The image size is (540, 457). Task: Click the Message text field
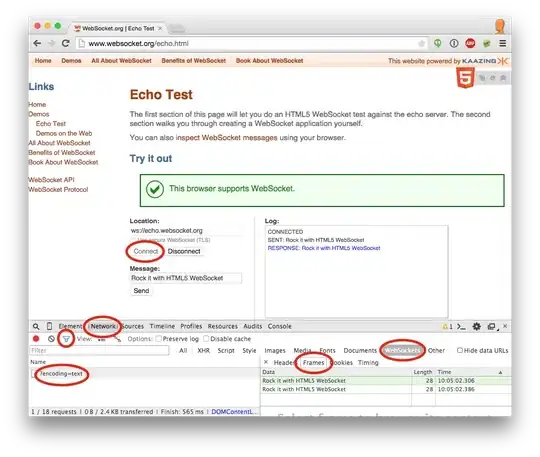[186, 278]
